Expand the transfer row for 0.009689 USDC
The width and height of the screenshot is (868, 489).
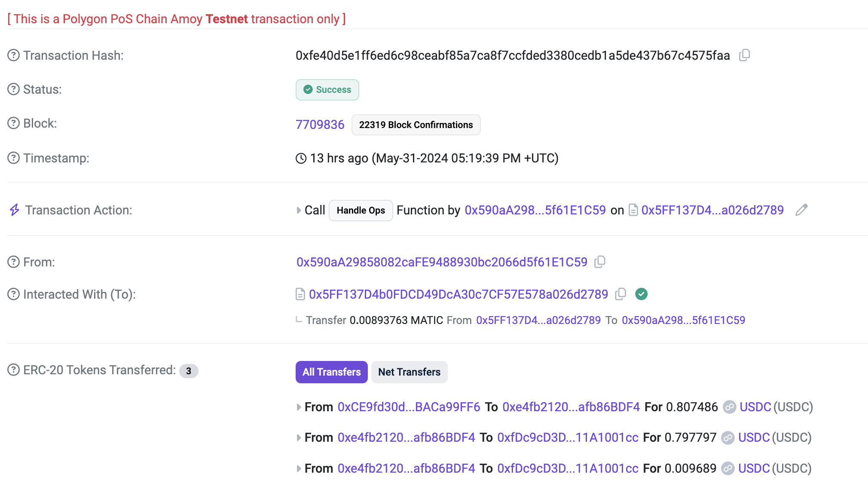click(x=299, y=468)
